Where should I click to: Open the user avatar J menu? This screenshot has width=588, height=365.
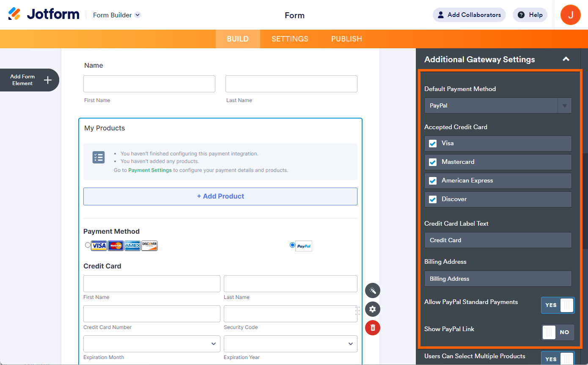coord(570,15)
